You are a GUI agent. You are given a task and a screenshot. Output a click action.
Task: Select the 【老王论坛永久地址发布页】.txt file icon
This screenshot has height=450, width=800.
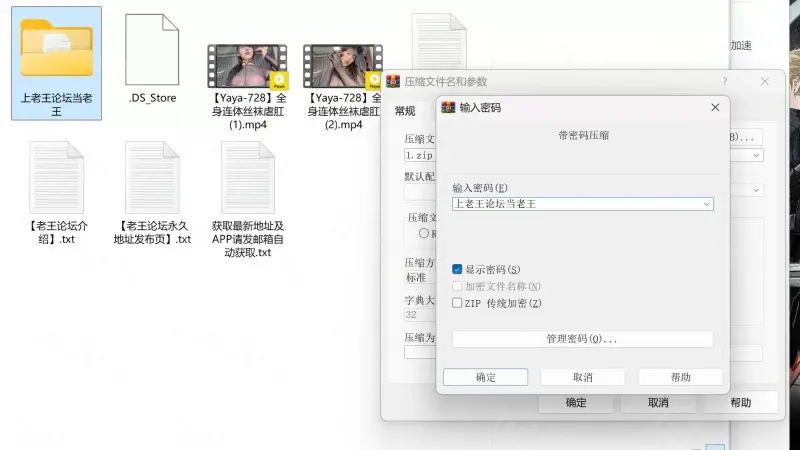[152, 177]
